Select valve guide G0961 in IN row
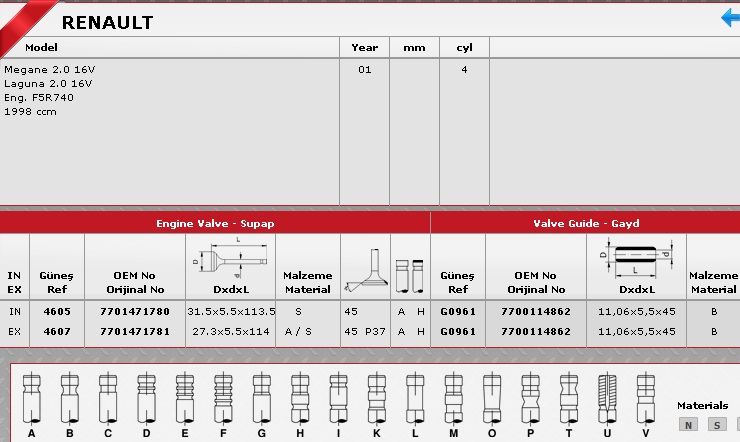Viewport: 740px width, 442px height. [x=457, y=311]
